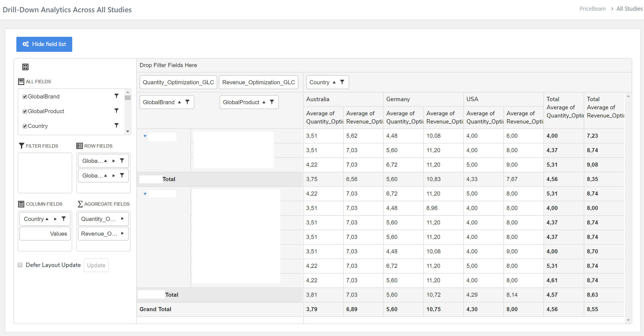Open move menu arrow on second row field chip
Image resolution: width=644 pixels, height=336 pixels.
pyautogui.click(x=114, y=176)
